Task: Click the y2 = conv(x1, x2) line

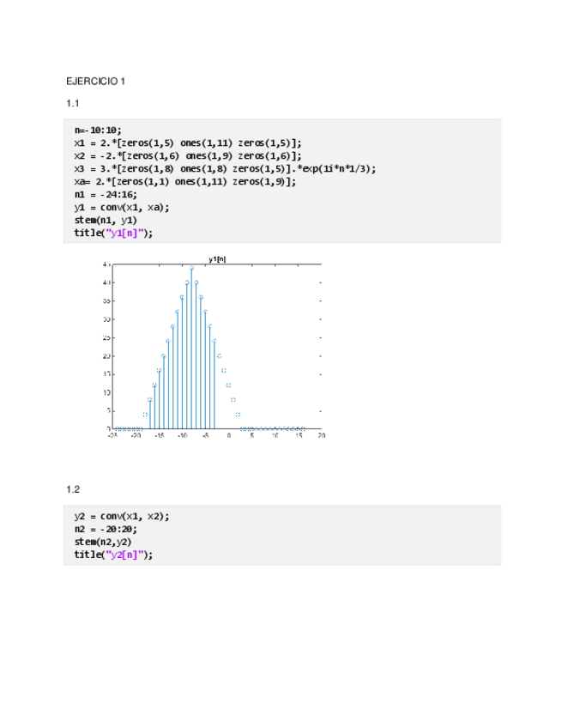Action: point(122,516)
